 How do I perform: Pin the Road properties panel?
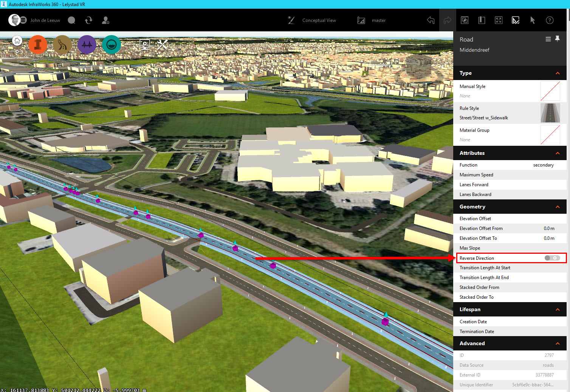coord(558,39)
